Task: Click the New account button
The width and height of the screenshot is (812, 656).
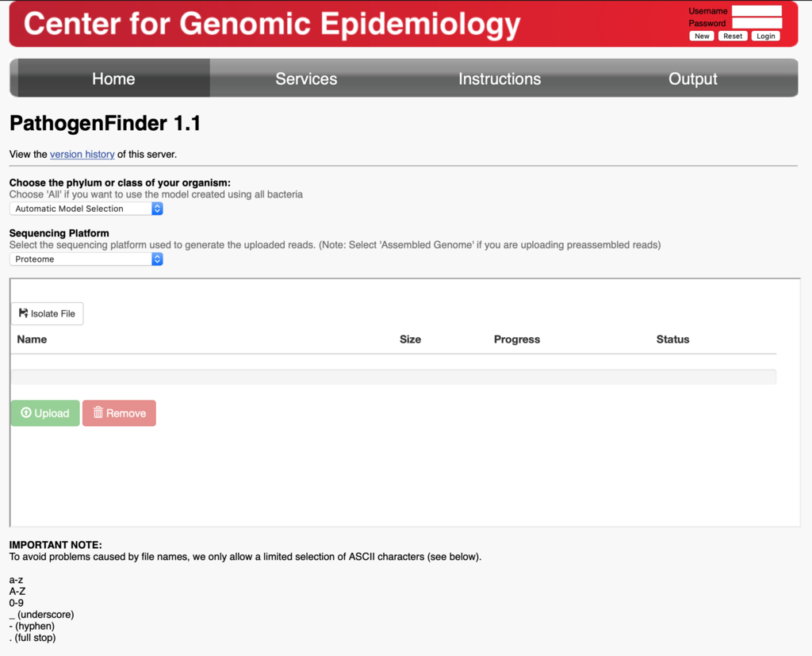Action: [x=702, y=36]
